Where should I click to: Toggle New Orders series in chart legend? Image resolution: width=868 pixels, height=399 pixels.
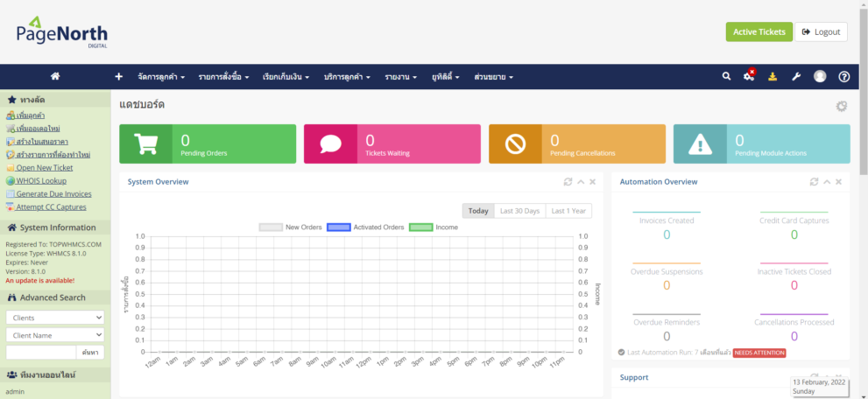(x=291, y=227)
